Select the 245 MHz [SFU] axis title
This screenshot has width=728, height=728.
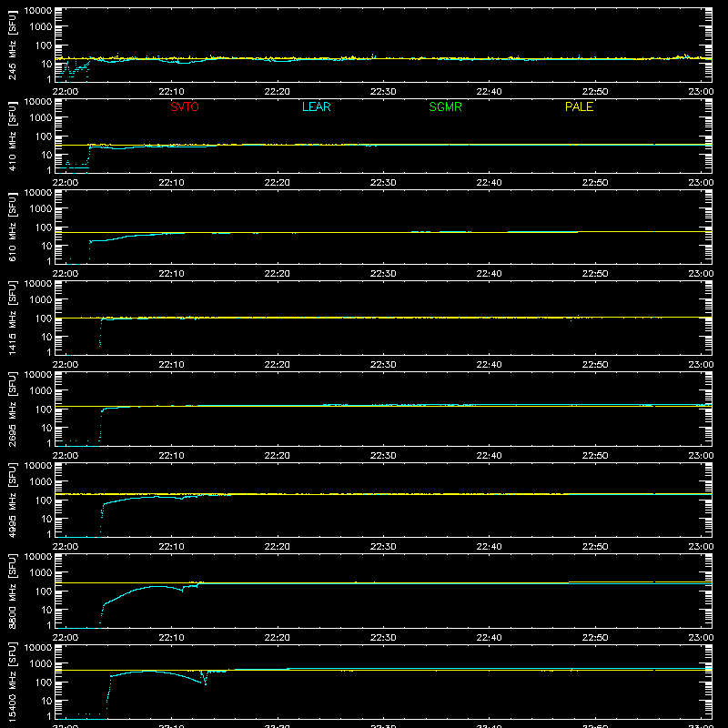[12, 45]
